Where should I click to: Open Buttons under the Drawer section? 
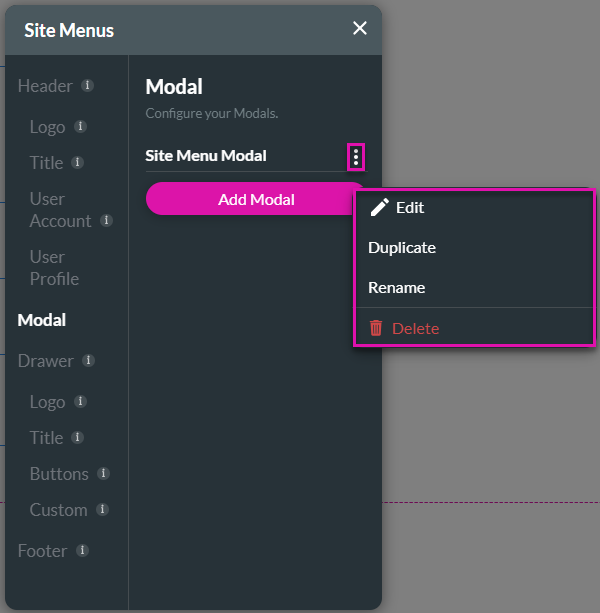pyautogui.click(x=59, y=474)
